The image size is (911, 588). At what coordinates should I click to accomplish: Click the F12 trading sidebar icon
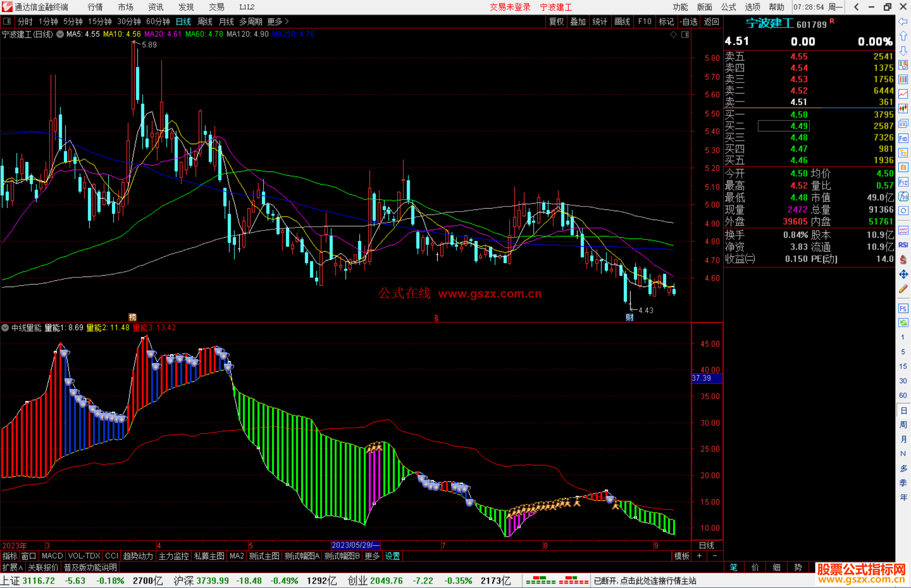pyautogui.click(x=903, y=182)
